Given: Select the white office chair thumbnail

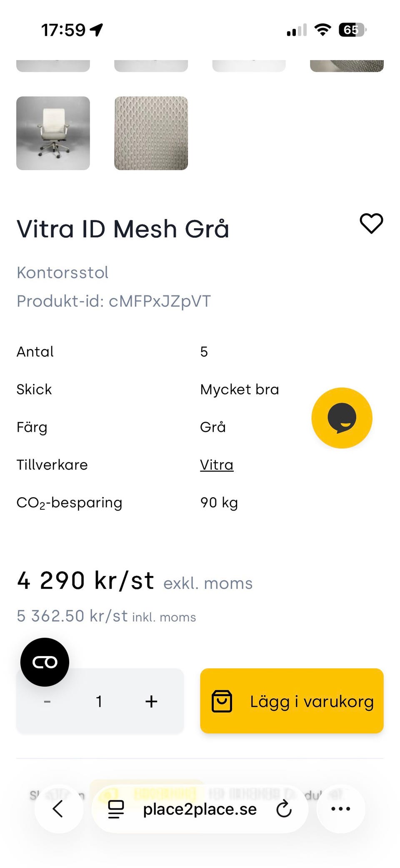Looking at the screenshot, I should [53, 133].
